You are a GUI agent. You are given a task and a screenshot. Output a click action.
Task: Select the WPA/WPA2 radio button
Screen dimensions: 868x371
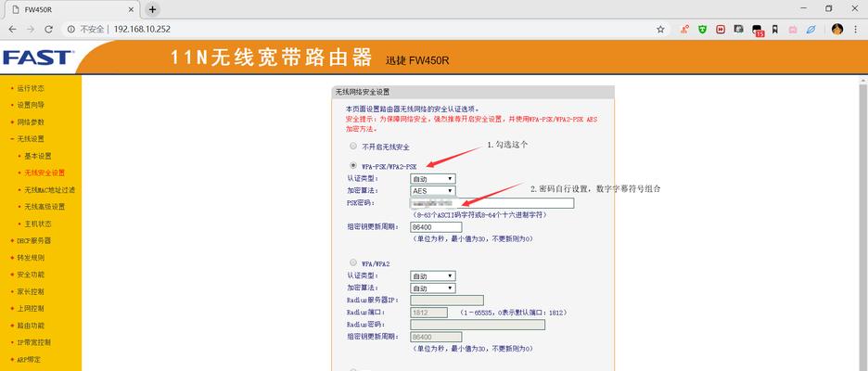[353, 262]
